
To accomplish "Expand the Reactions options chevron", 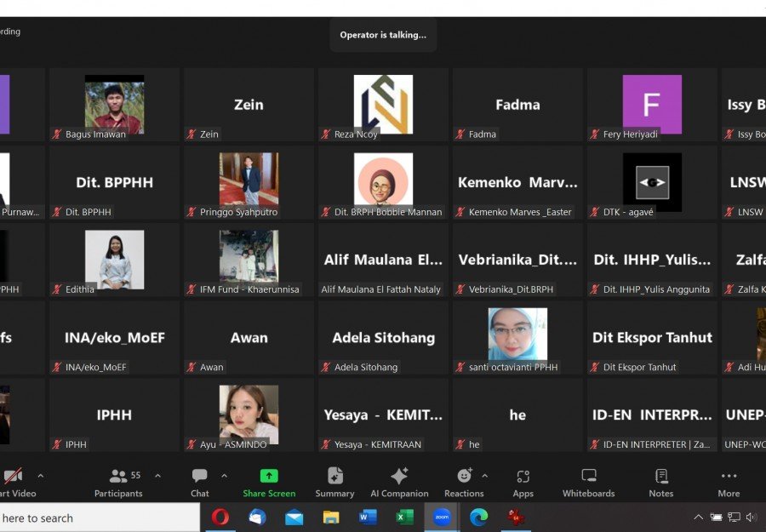I will point(485,476).
